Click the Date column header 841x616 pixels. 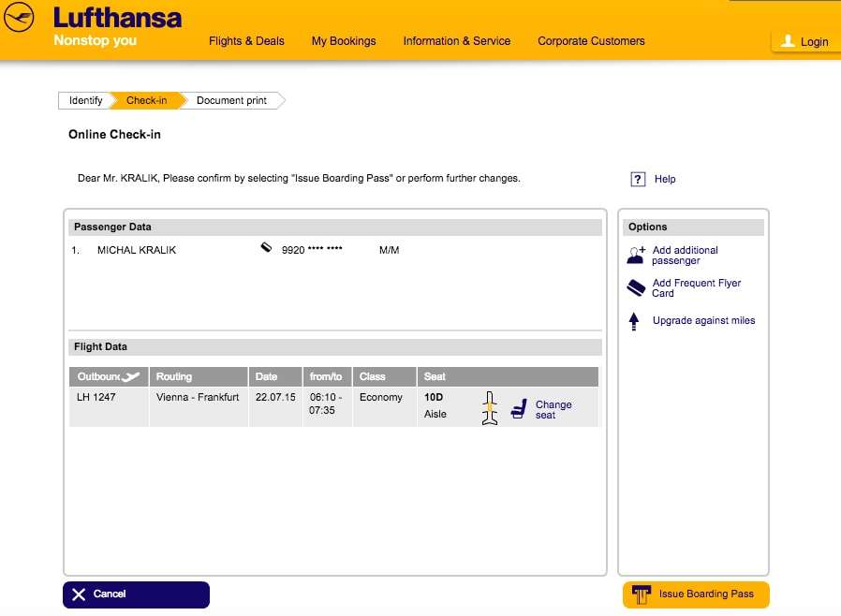pos(275,377)
